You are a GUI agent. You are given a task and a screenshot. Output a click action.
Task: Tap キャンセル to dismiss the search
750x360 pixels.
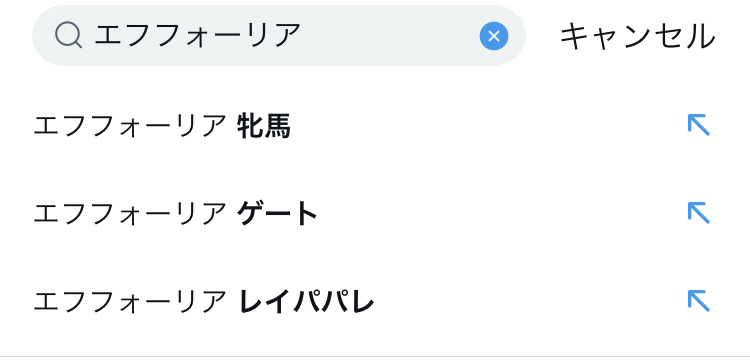pyautogui.click(x=638, y=37)
